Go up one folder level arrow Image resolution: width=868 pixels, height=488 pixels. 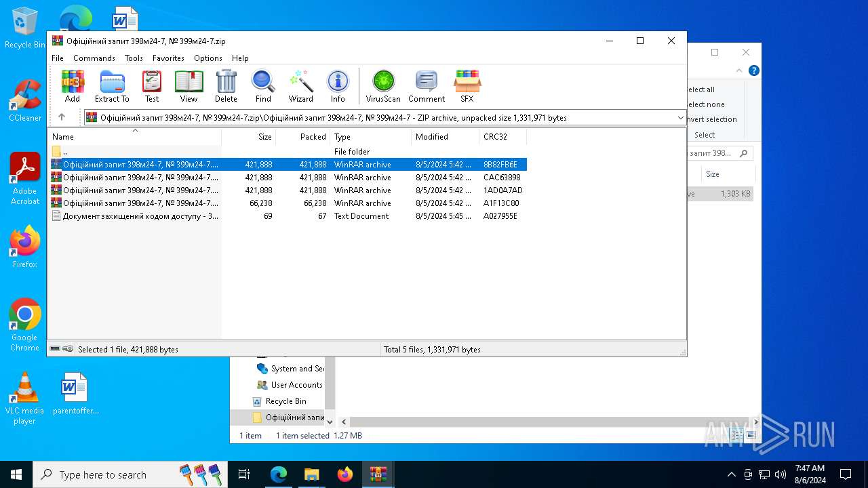pos(62,117)
